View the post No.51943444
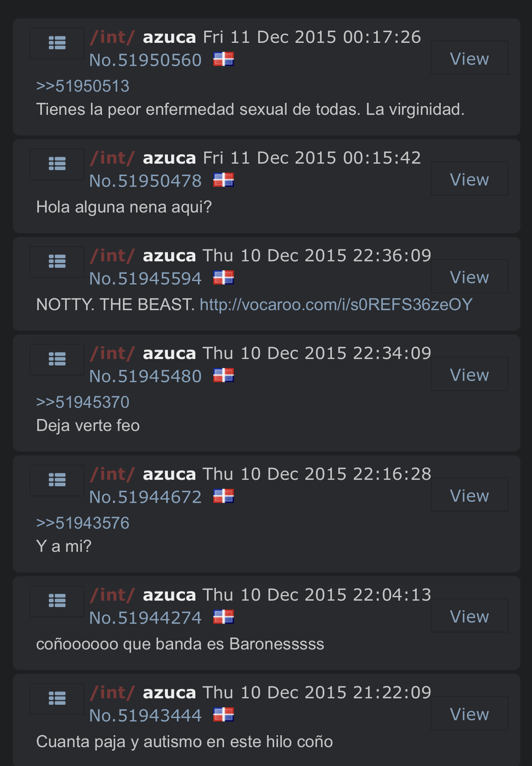 coord(469,713)
